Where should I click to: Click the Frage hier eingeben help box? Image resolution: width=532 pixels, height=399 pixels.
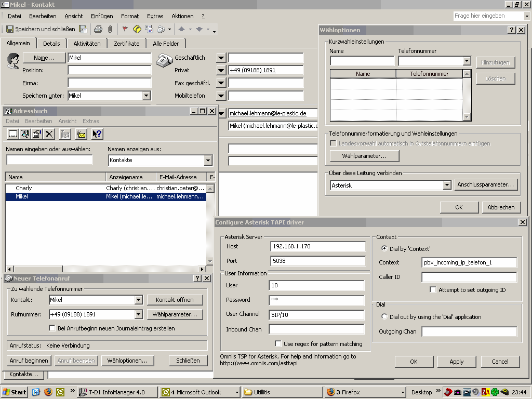(x=491, y=16)
